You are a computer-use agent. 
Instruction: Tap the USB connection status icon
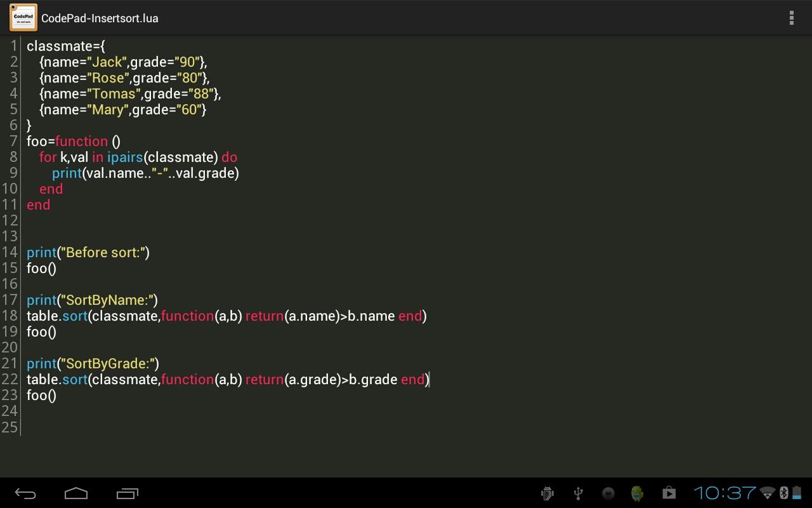[578, 493]
